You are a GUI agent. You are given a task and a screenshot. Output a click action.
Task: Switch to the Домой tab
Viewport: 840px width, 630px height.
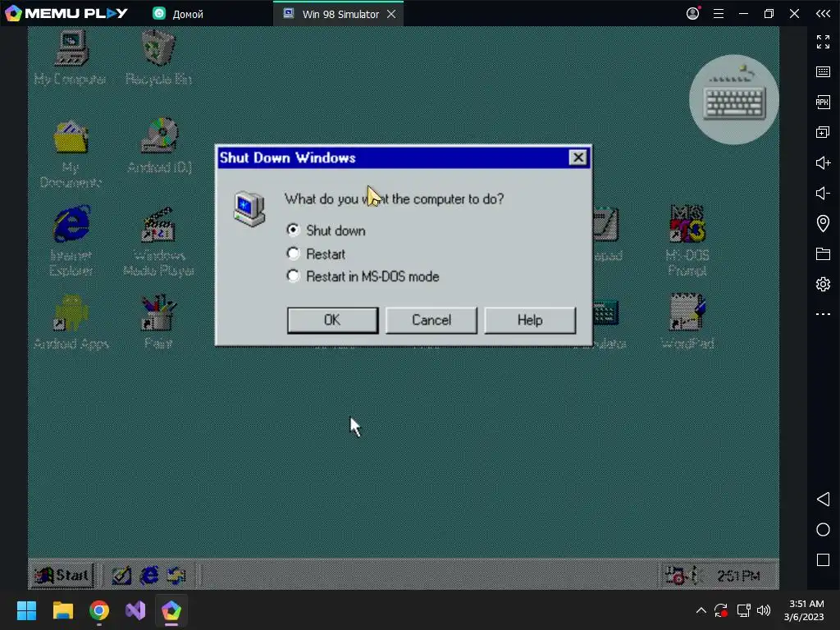(x=178, y=14)
